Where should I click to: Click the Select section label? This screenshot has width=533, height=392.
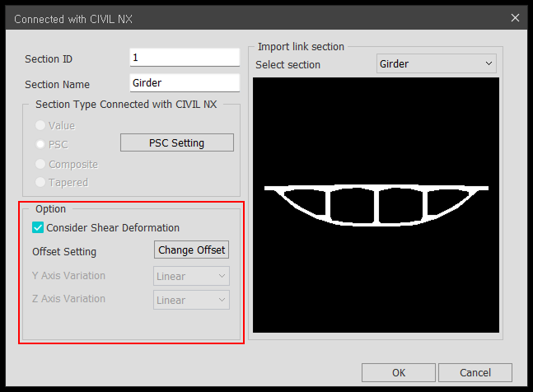point(288,64)
